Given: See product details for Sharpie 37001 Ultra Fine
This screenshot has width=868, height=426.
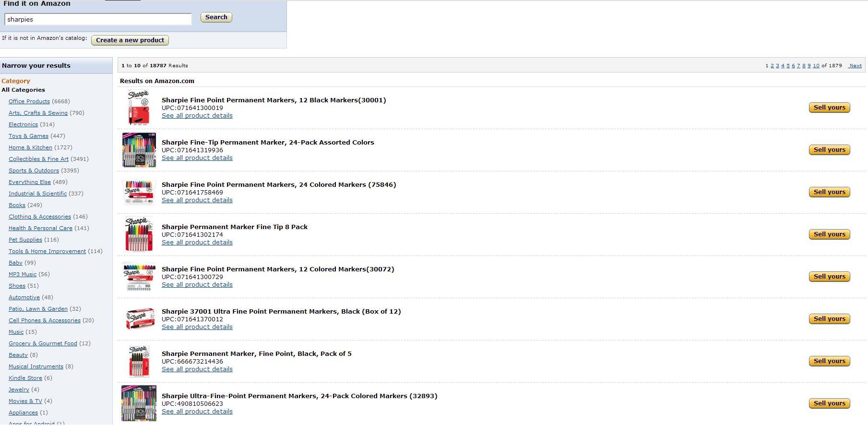Looking at the screenshot, I should coord(197,327).
